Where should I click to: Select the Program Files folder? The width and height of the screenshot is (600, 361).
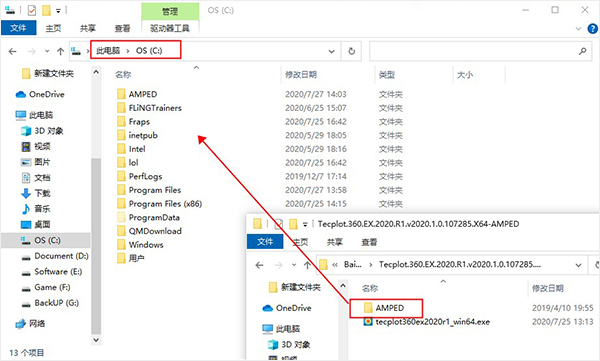[x=149, y=190]
